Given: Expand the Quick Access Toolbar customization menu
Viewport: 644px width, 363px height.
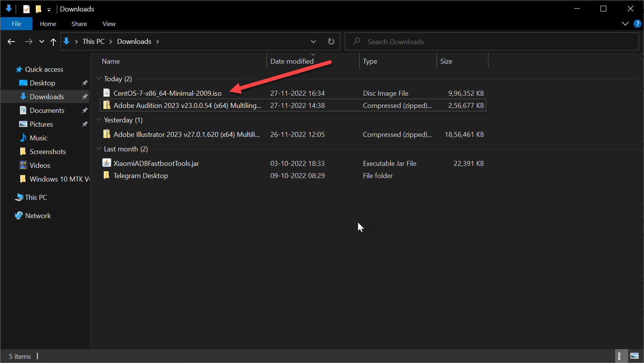Looking at the screenshot, I should [x=48, y=9].
